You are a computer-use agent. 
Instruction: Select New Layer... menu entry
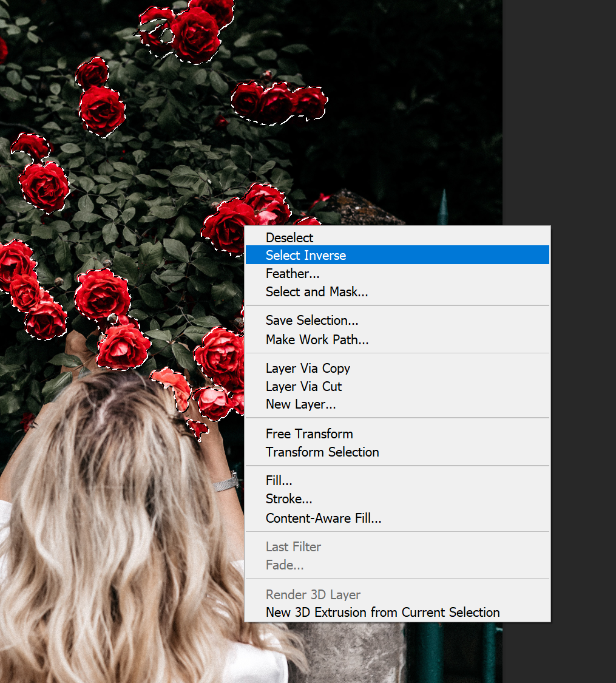pyautogui.click(x=397, y=404)
